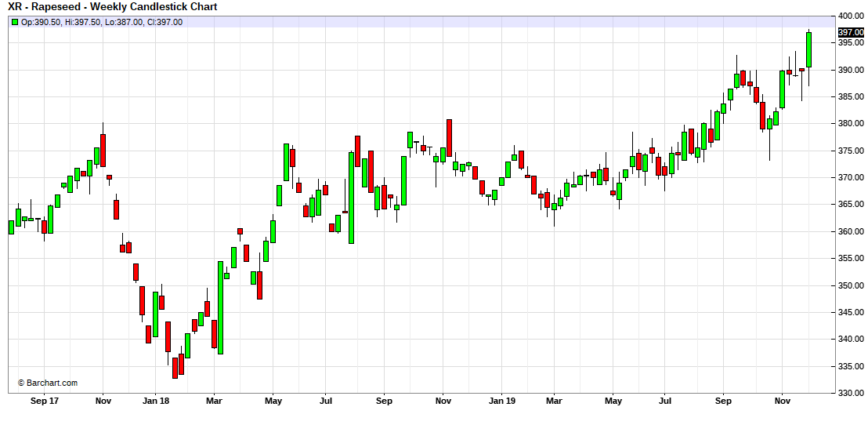Click the '© Barchart.com' copyright text
The width and height of the screenshot is (868, 425).
pos(48,383)
